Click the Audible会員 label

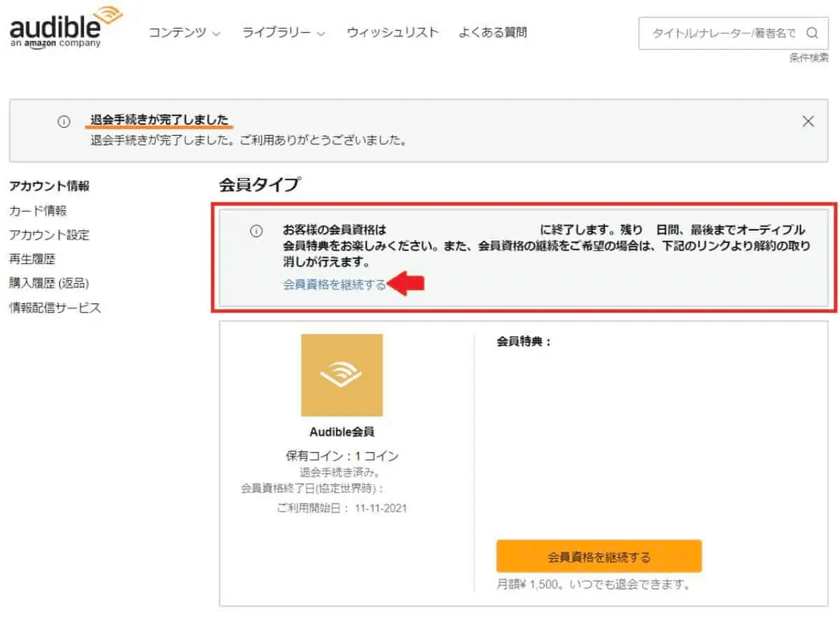click(x=342, y=431)
